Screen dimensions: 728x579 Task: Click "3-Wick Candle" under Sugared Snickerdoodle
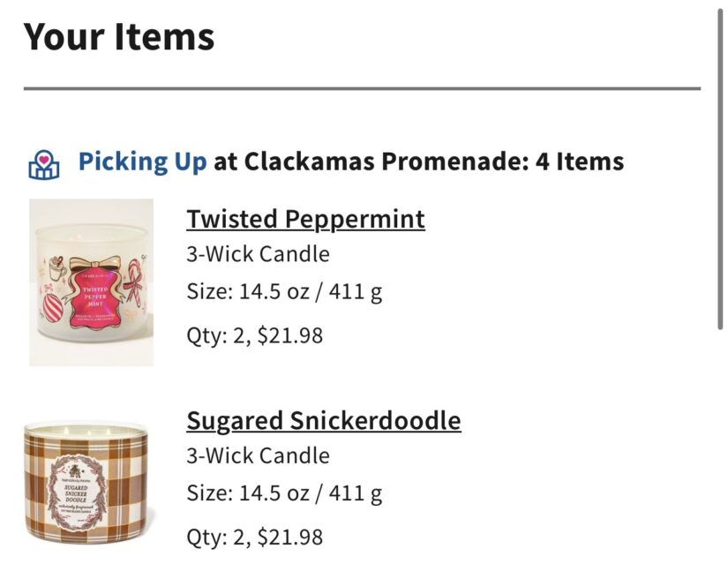point(258,455)
